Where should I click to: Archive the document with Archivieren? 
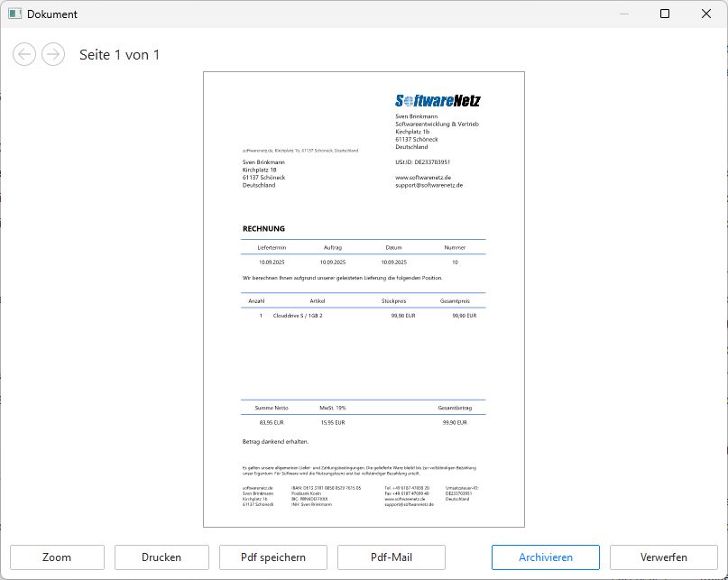point(545,557)
